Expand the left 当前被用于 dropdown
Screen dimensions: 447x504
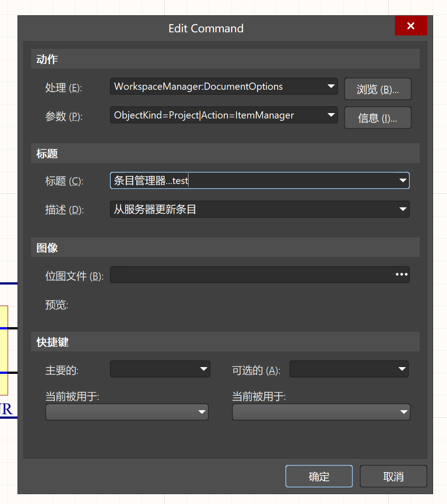(202, 412)
